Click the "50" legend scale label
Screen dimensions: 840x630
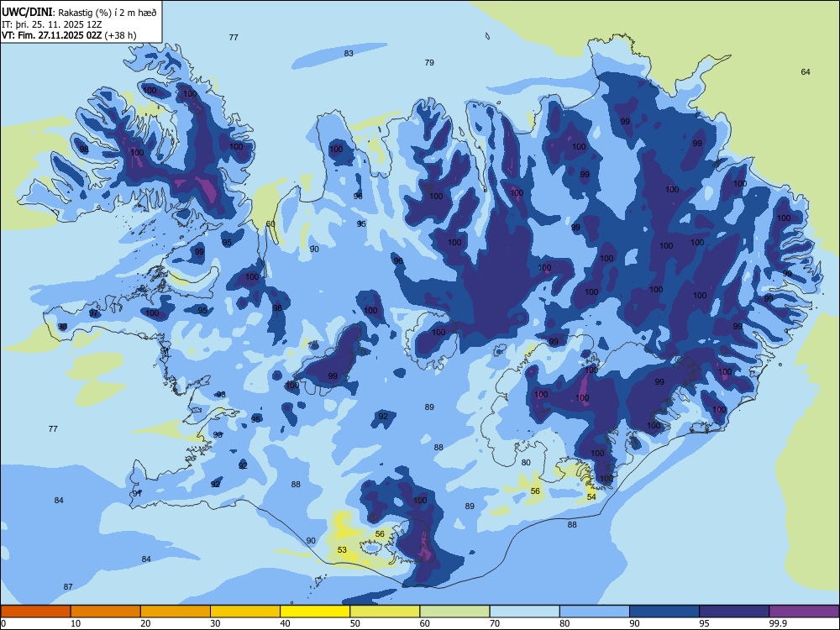point(355,623)
